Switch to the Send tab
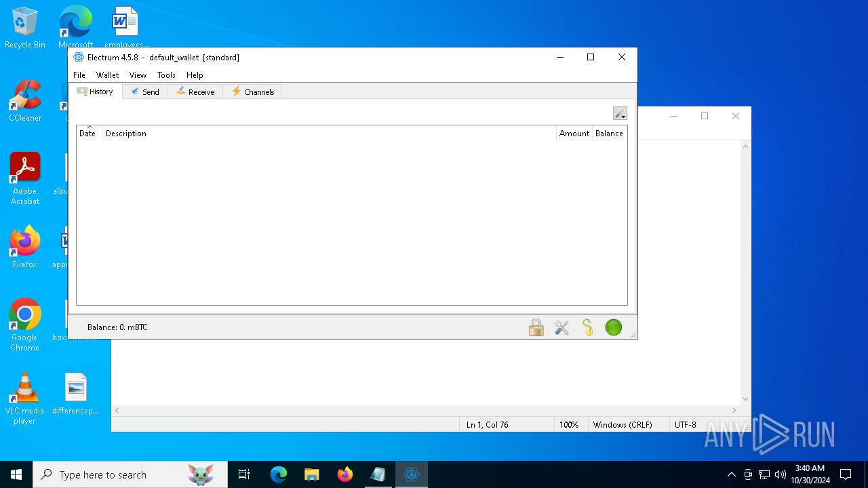Screen dimensions: 868x488 (145, 91)
